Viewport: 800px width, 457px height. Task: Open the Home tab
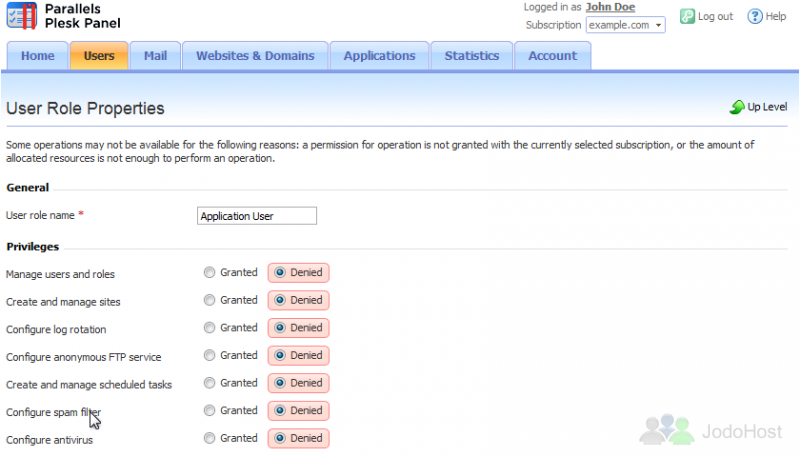(38, 56)
